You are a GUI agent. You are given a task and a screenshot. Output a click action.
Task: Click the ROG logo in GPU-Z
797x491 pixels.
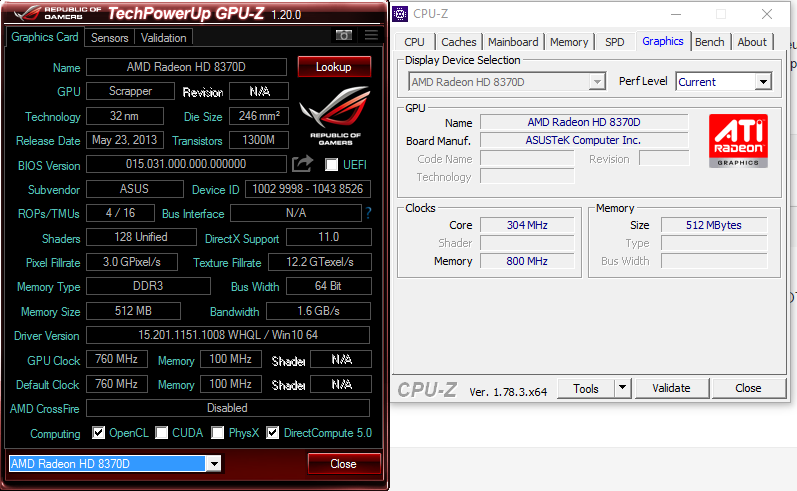click(x=335, y=116)
